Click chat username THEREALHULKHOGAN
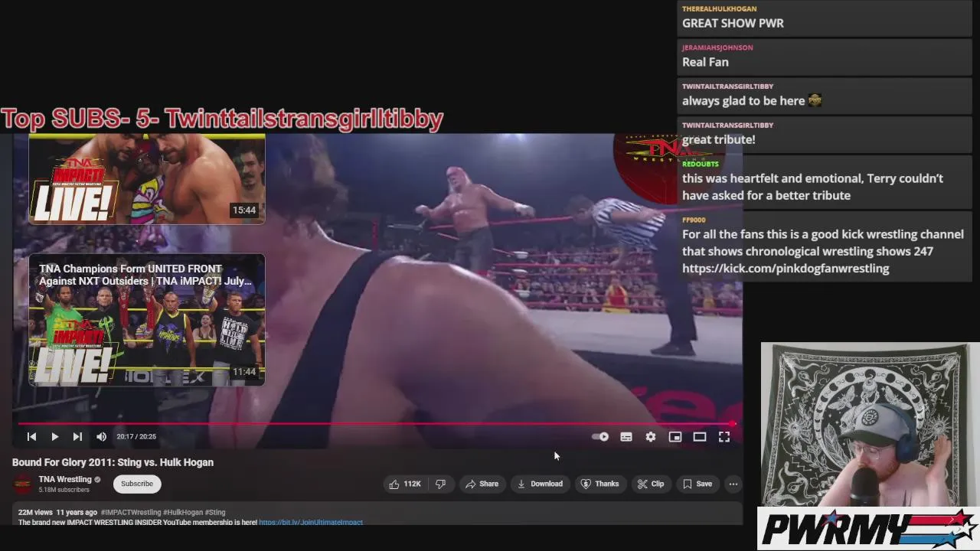 click(719, 8)
